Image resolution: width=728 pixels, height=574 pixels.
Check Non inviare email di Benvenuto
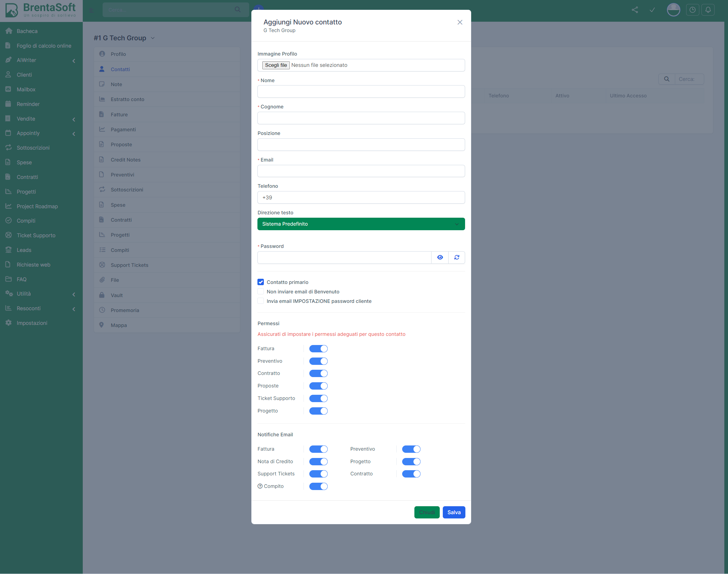(x=260, y=291)
